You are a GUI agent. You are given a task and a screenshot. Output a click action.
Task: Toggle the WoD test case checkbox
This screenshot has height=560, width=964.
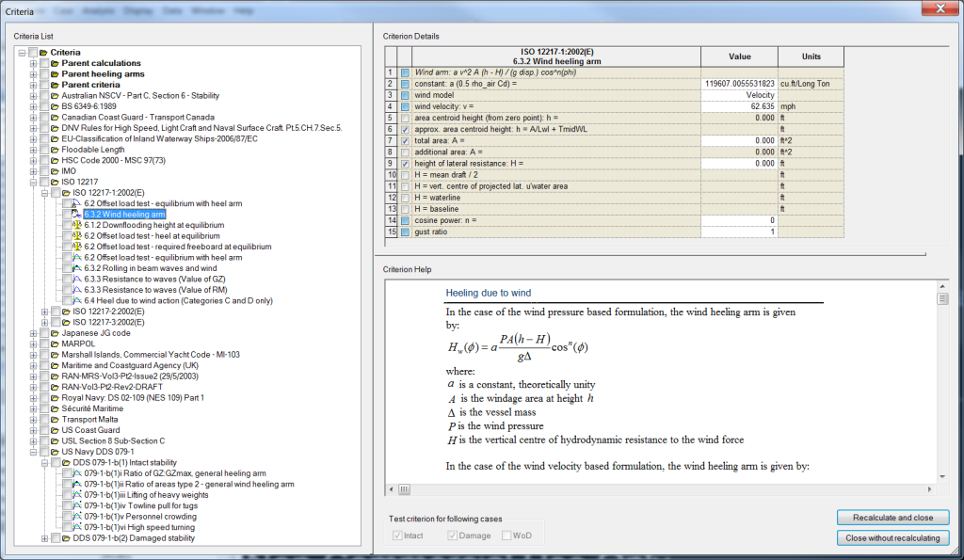506,536
